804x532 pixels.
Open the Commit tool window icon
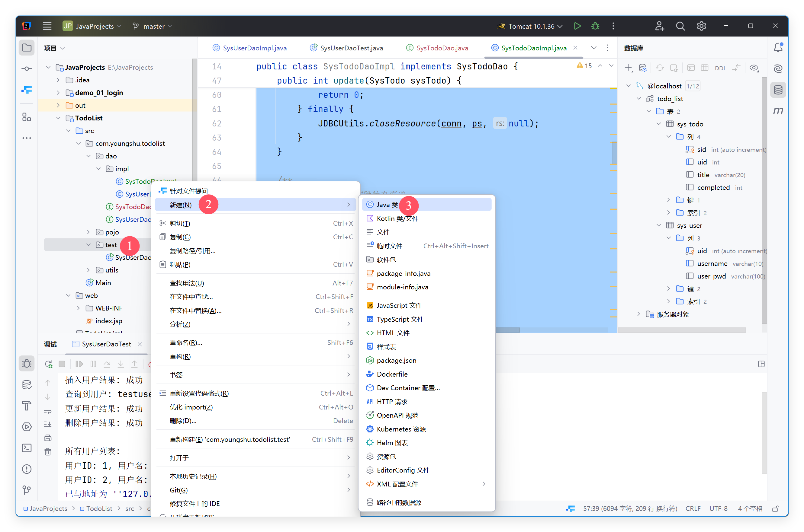[27, 68]
